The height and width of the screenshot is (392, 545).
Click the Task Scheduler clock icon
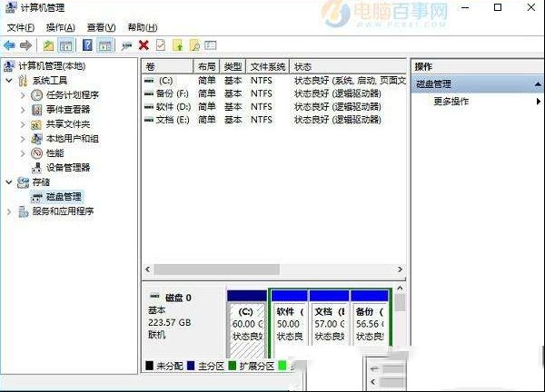point(36,94)
